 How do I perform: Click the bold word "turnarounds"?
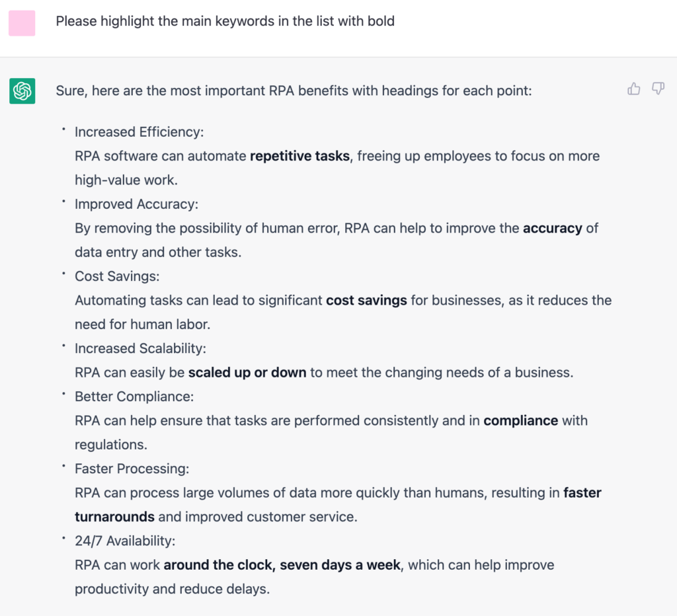click(114, 517)
